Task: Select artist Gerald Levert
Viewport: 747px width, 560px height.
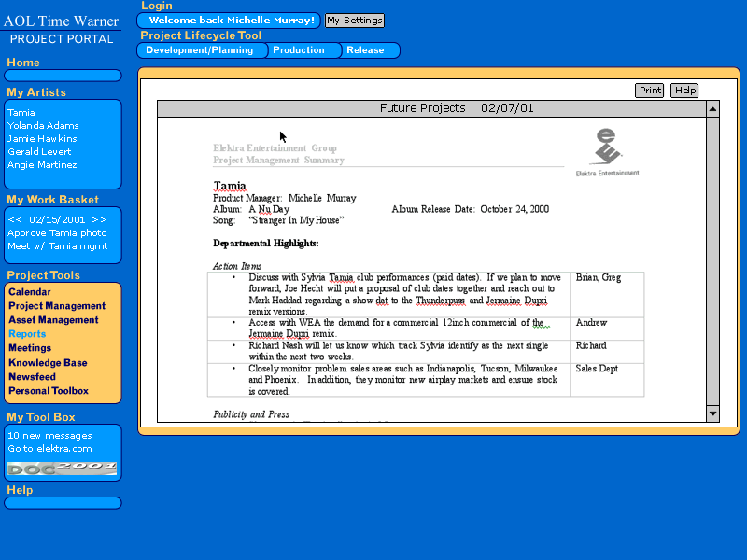Action: pyautogui.click(x=42, y=152)
